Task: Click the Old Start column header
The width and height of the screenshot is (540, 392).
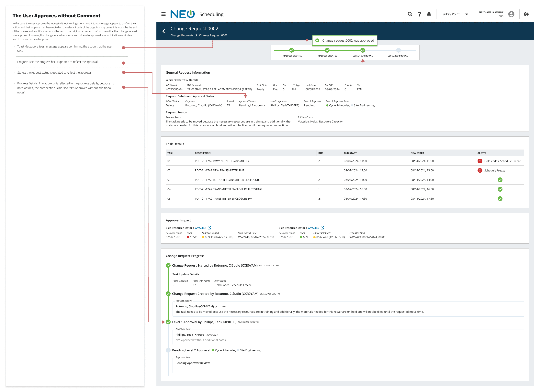Action: 350,153
